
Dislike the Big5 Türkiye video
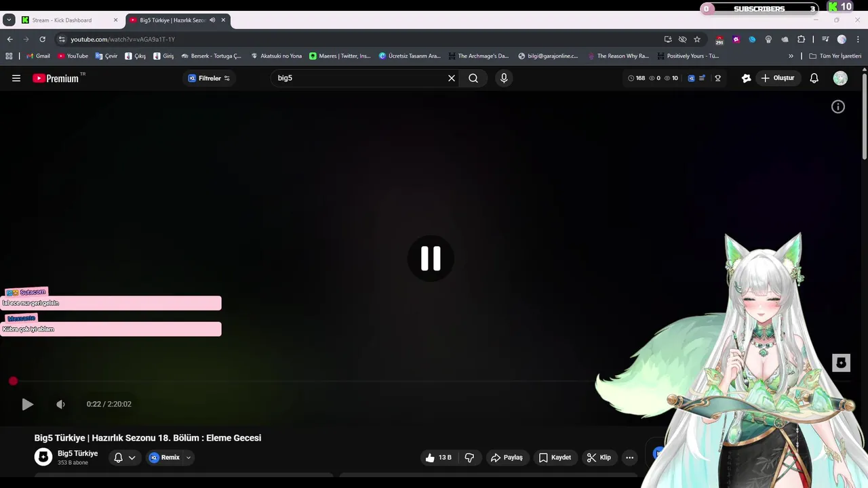pyautogui.click(x=469, y=457)
